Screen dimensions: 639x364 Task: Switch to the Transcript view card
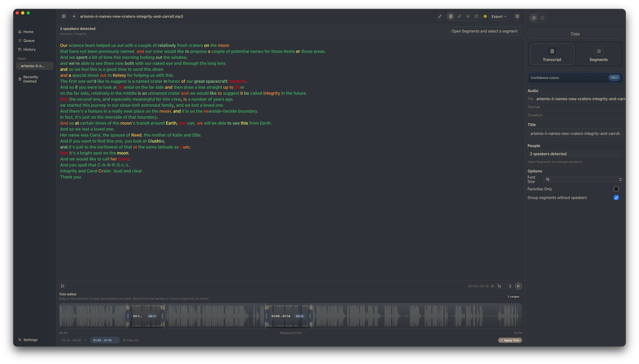552,54
